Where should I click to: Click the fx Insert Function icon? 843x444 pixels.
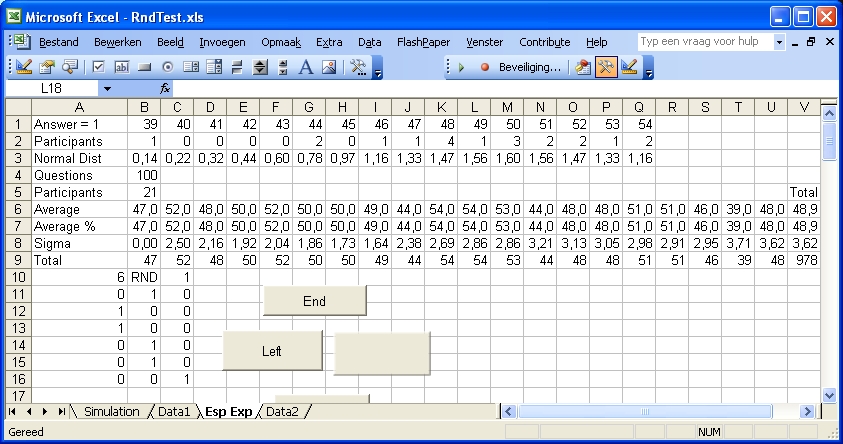click(x=165, y=88)
